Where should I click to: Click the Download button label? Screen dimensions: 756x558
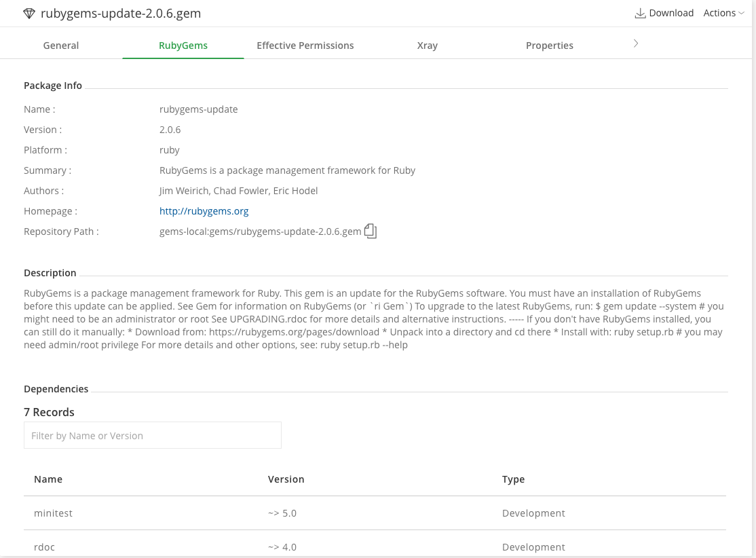(671, 13)
